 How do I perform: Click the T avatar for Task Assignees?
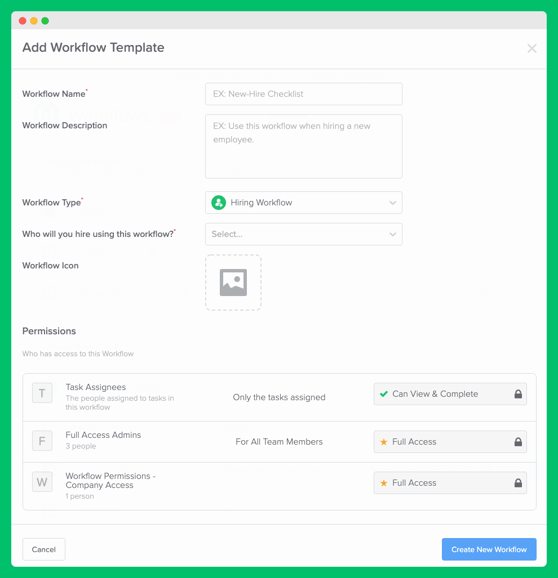pyautogui.click(x=42, y=393)
